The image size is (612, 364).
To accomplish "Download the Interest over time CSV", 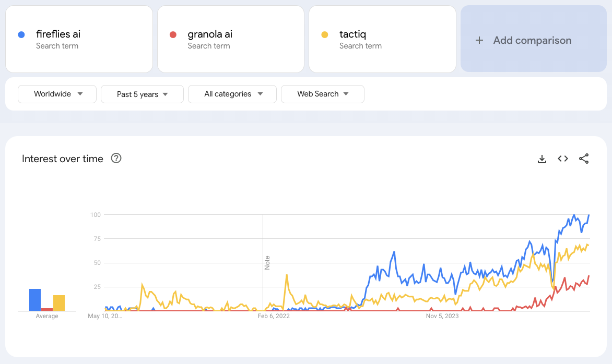I will tap(542, 159).
